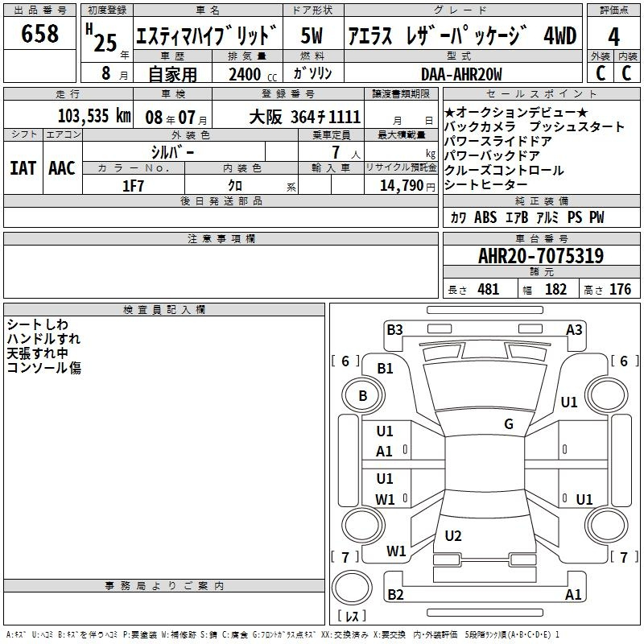Select the door type 5W
The image size is (644, 644).
pyautogui.click(x=312, y=35)
